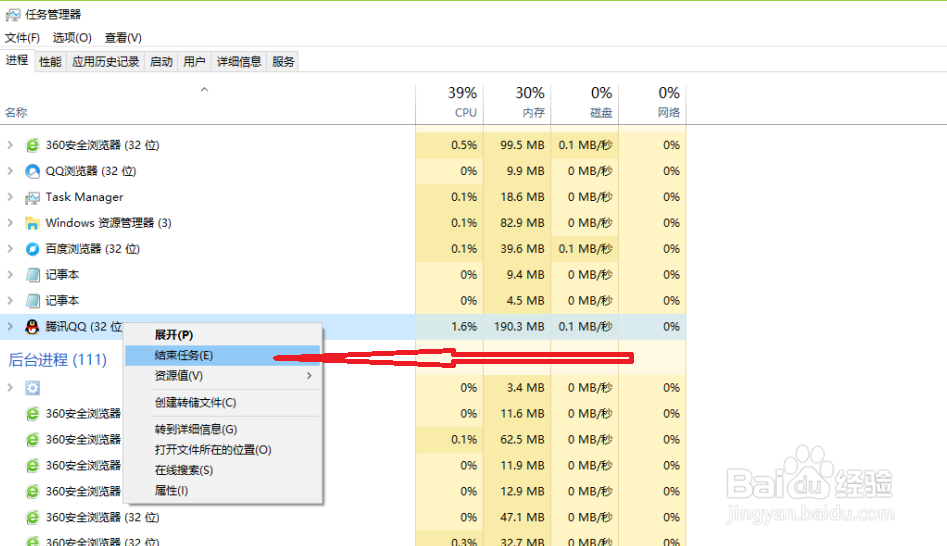Image resolution: width=947 pixels, height=546 pixels.
Task: Expand the 腾讯QQ process row
Action: [10, 327]
